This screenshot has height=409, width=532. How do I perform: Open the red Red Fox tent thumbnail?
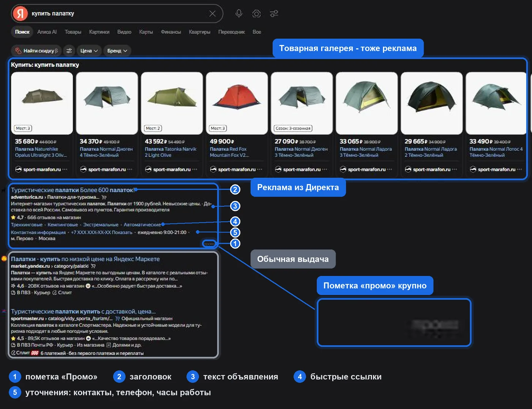(237, 103)
